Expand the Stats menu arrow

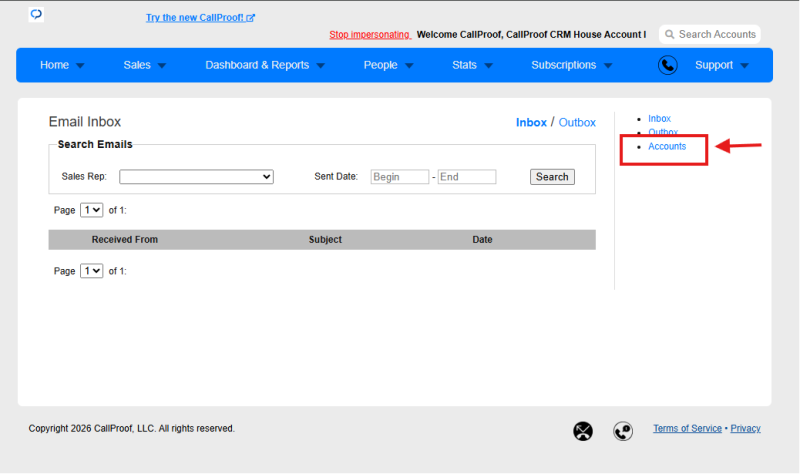[488, 66]
